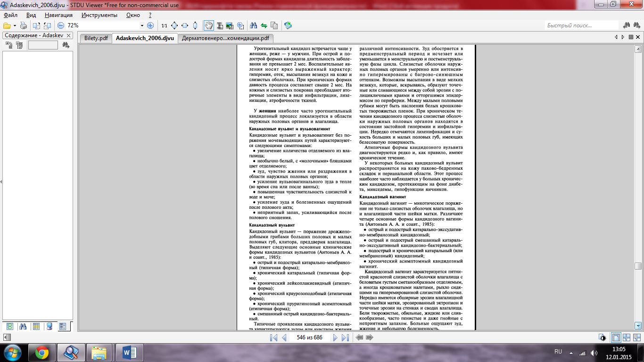Click the globe help icon in toolbar

click(x=288, y=25)
